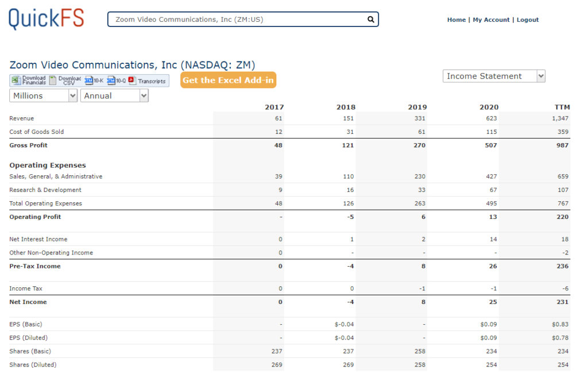
Task: Open the Annual period dropdown
Action: [114, 95]
